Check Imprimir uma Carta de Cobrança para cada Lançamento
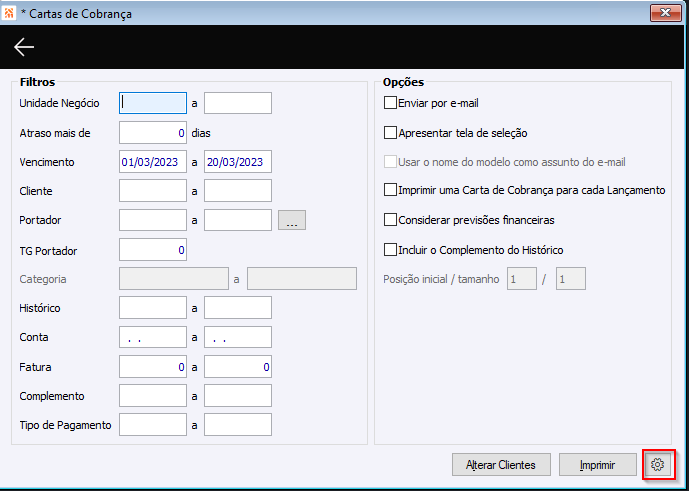Screen dimensions: 689x491 [x=390, y=190]
